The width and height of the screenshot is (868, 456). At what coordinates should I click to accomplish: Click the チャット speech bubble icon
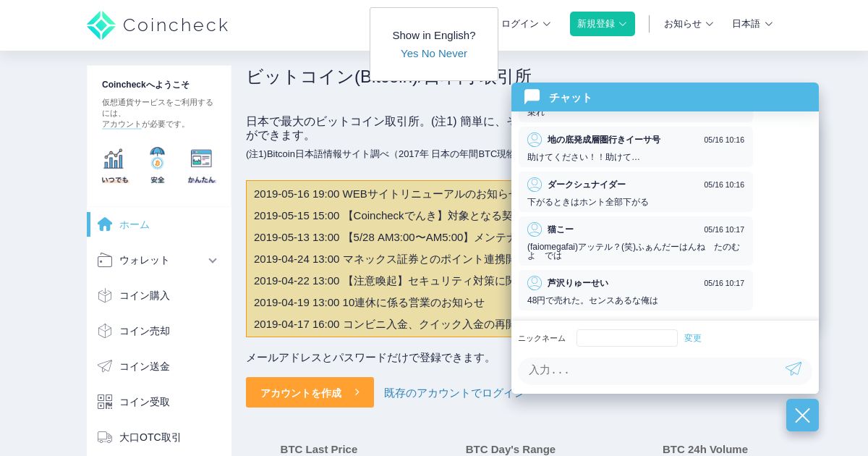[532, 97]
